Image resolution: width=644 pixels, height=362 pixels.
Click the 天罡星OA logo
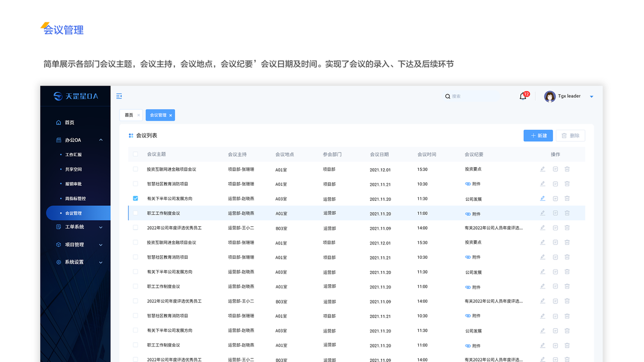(x=76, y=96)
